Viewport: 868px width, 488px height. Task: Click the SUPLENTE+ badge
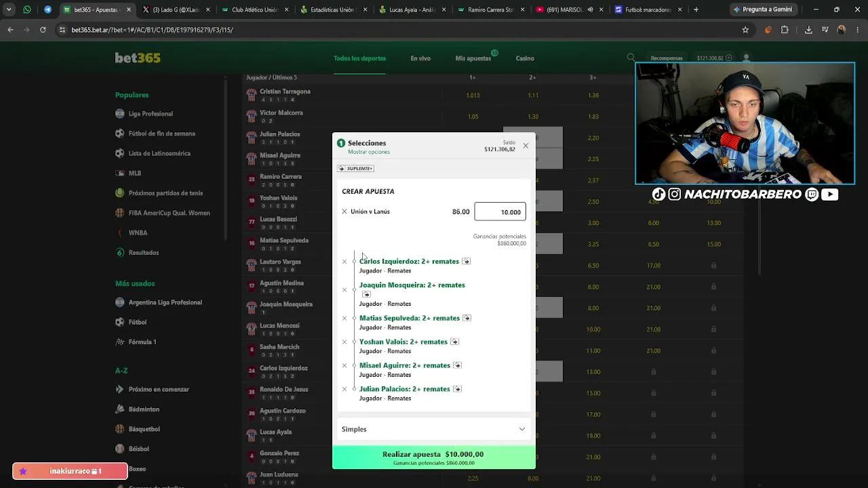coord(355,168)
